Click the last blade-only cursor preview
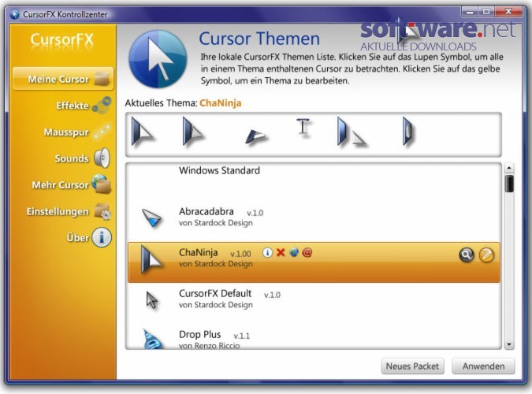 408,131
